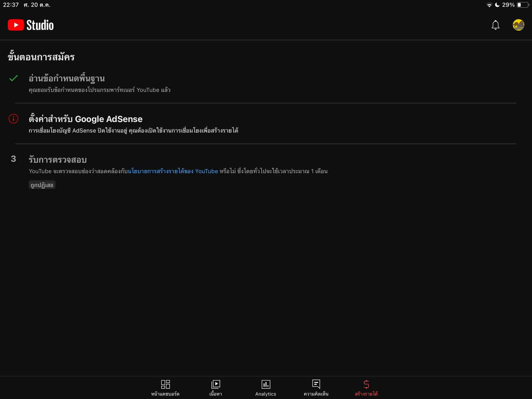Open the ความคิดเห็น comments tab
Image resolution: width=532 pixels, height=399 pixels.
316,388
